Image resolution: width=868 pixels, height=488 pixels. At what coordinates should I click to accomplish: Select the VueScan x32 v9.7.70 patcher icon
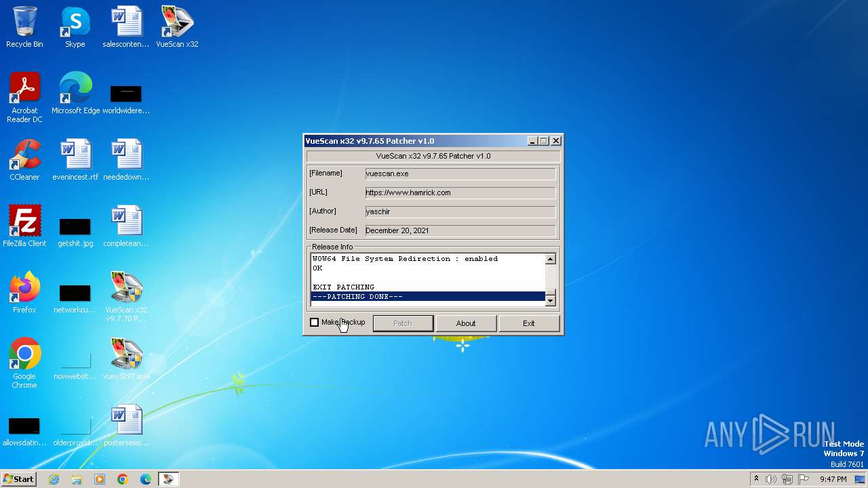[x=126, y=297]
